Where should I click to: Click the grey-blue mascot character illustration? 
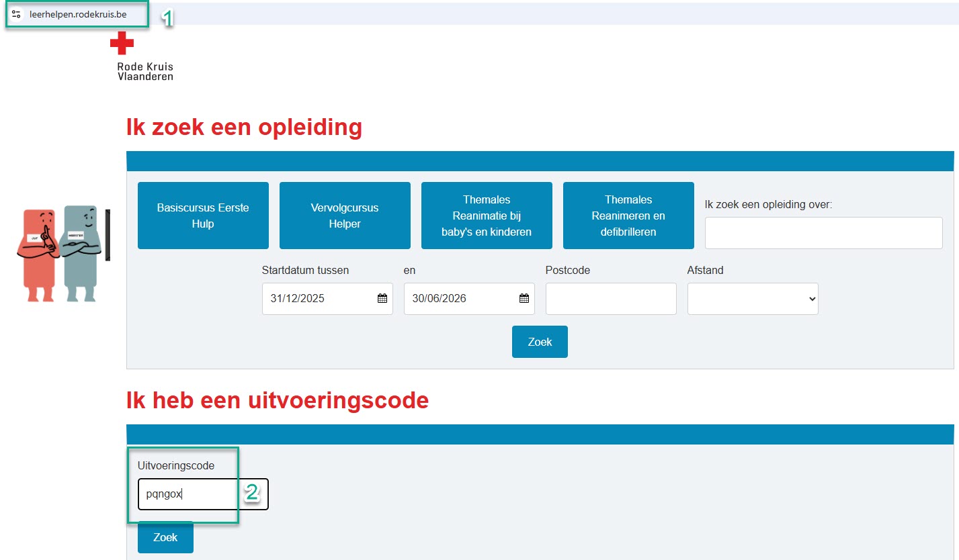[x=80, y=252]
